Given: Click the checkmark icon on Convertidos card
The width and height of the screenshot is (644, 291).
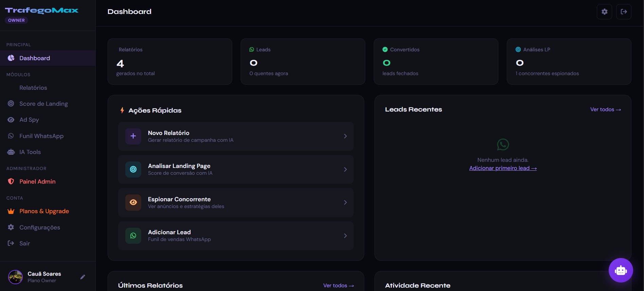Looking at the screenshot, I should click(x=385, y=49).
